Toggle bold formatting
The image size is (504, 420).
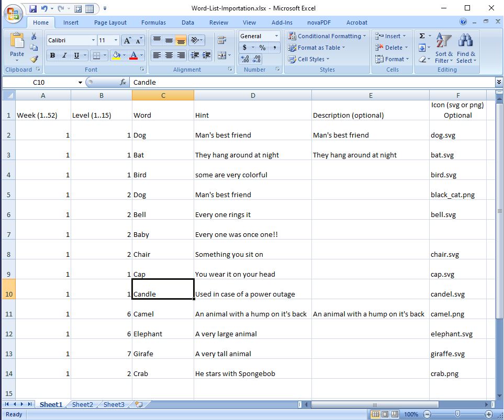pyautogui.click(x=52, y=55)
